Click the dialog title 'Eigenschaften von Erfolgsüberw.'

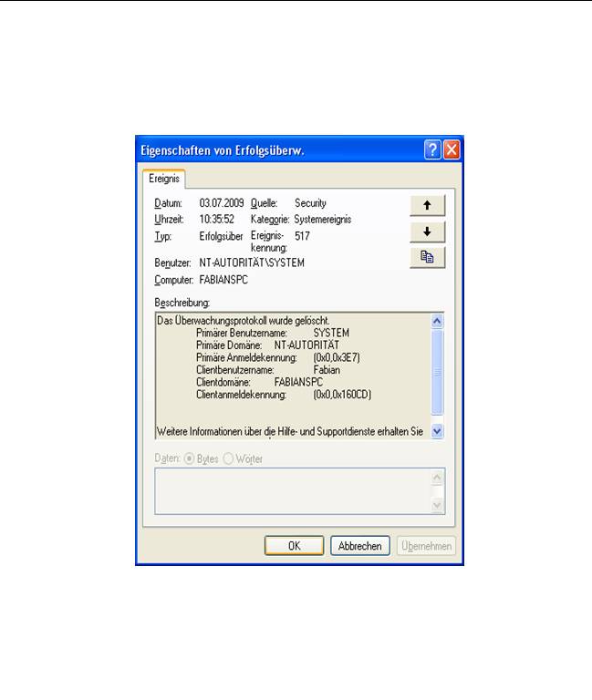point(222,150)
